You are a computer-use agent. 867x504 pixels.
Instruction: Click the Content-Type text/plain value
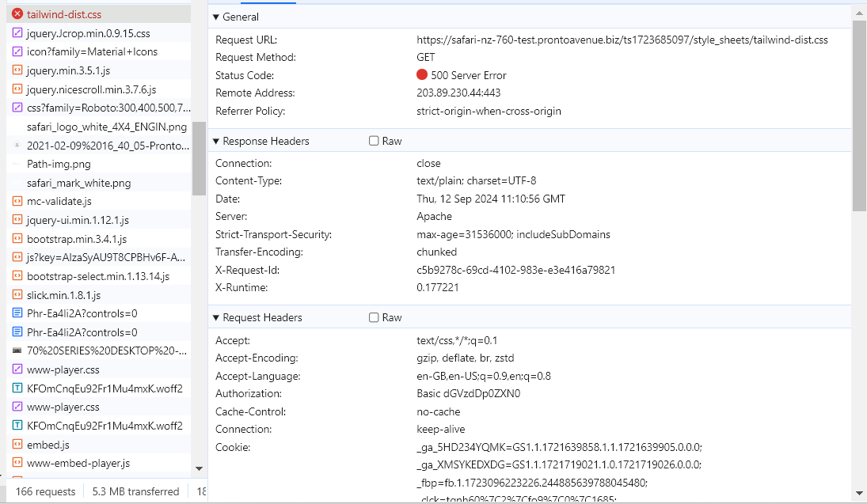[x=476, y=180]
